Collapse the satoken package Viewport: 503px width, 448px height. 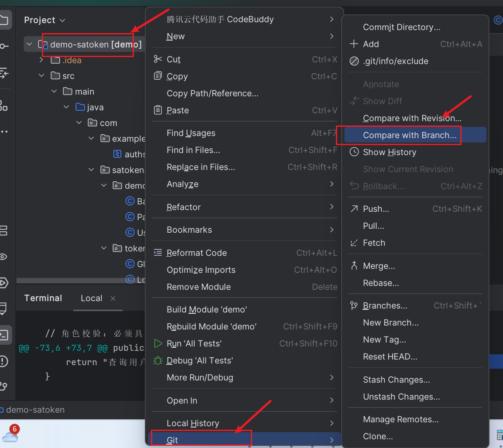(x=91, y=170)
